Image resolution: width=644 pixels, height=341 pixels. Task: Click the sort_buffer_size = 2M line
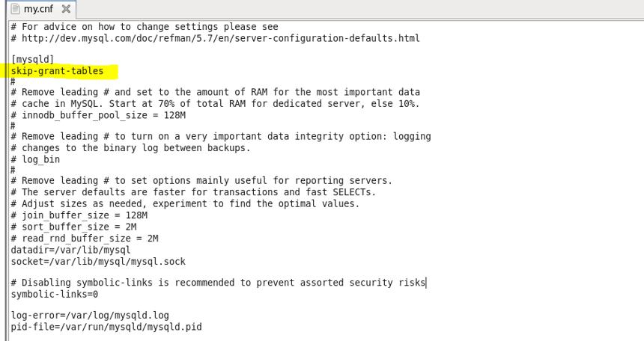[73, 227]
